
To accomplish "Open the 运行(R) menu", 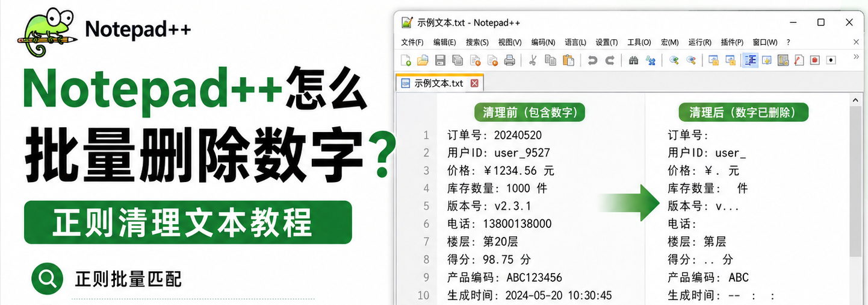I will coord(700,42).
